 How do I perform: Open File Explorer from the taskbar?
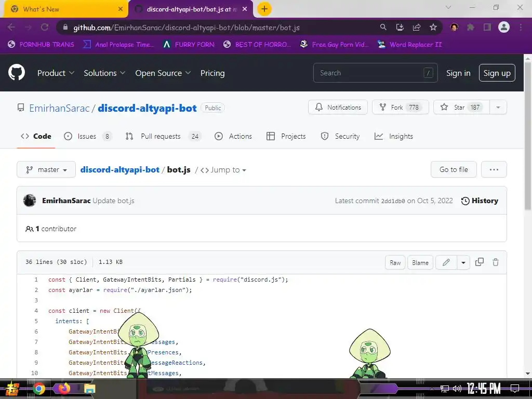click(89, 389)
